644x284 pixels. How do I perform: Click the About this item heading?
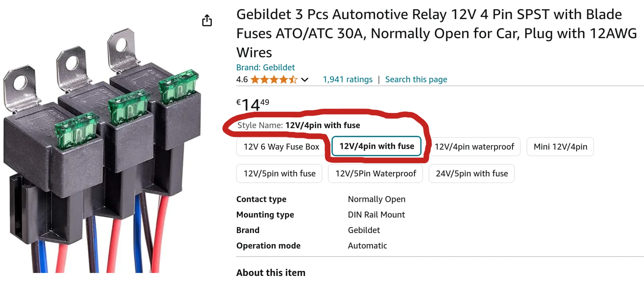click(271, 273)
